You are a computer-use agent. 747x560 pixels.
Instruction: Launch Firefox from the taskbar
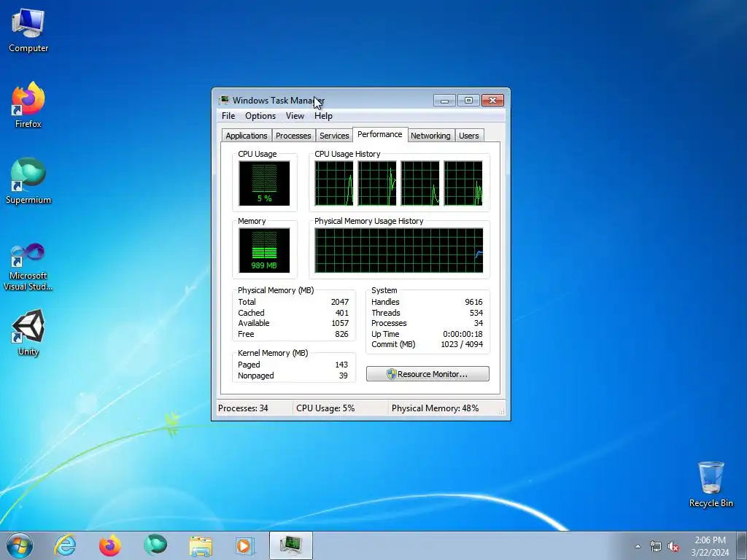click(110, 545)
